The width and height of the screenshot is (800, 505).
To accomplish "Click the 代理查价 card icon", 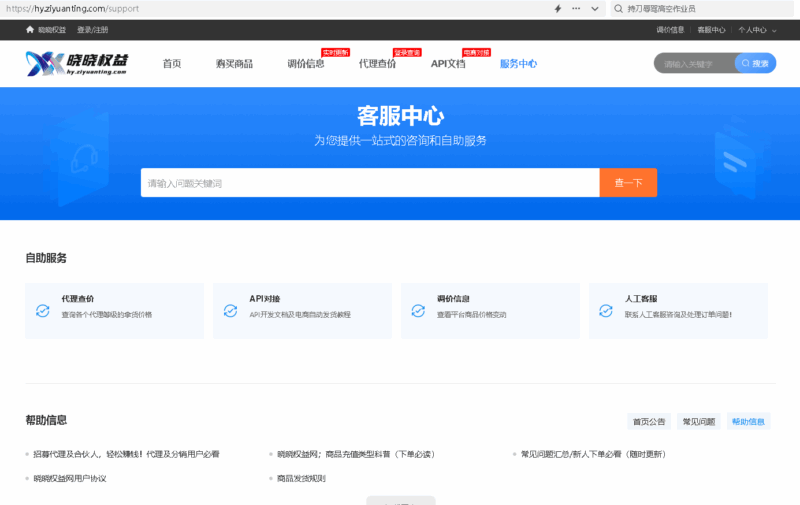I will [x=42, y=311].
